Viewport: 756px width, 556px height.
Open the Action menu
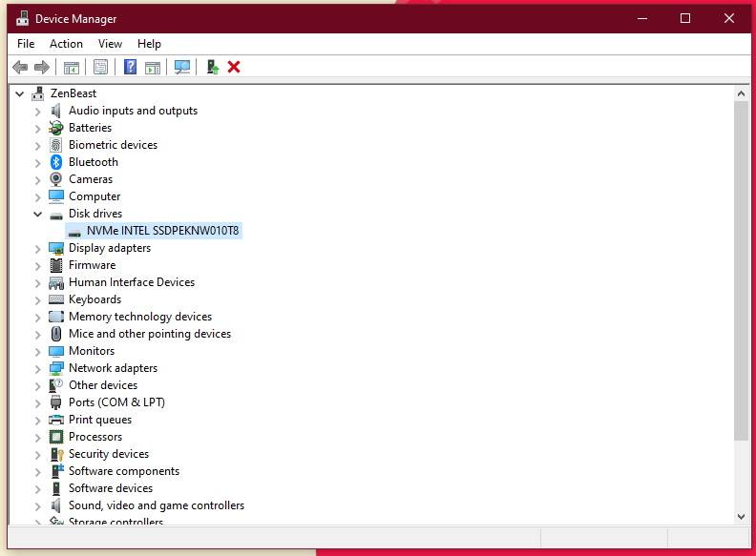(66, 44)
